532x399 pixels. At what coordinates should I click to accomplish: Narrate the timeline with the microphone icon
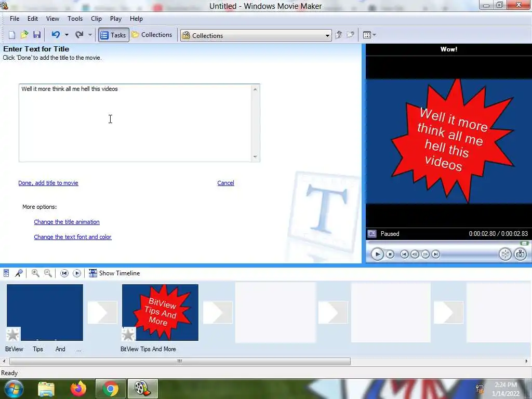coord(19,273)
